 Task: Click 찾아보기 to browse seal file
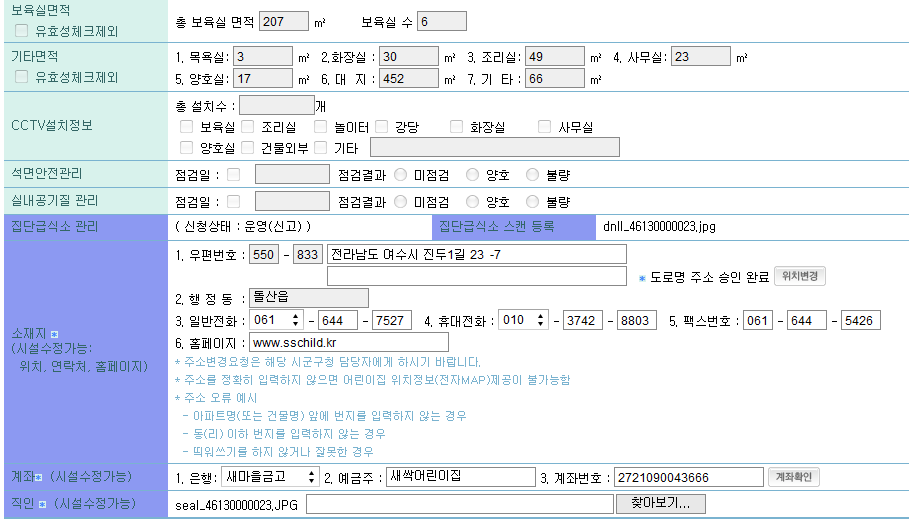click(660, 503)
